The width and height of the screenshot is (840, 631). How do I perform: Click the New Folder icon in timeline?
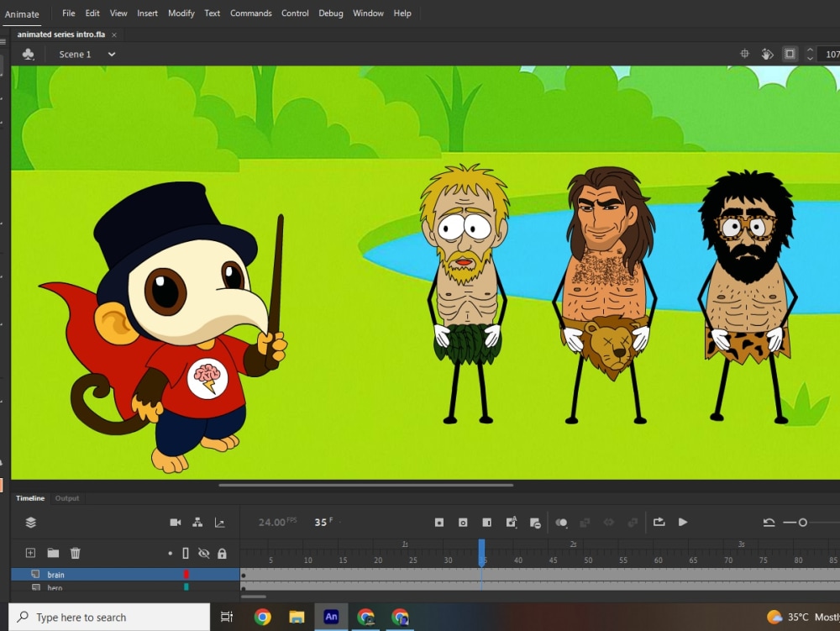pos(53,553)
